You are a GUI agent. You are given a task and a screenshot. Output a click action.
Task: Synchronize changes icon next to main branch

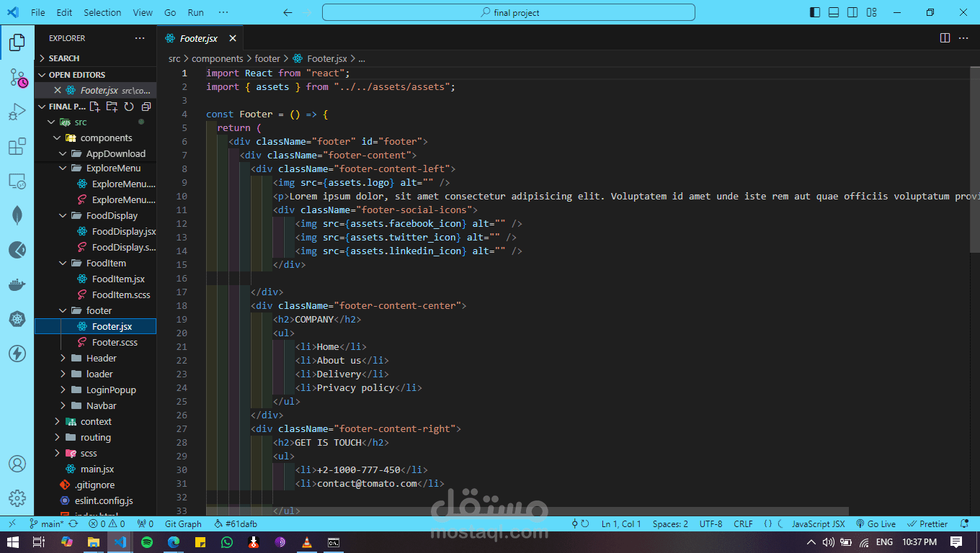[x=73, y=524]
